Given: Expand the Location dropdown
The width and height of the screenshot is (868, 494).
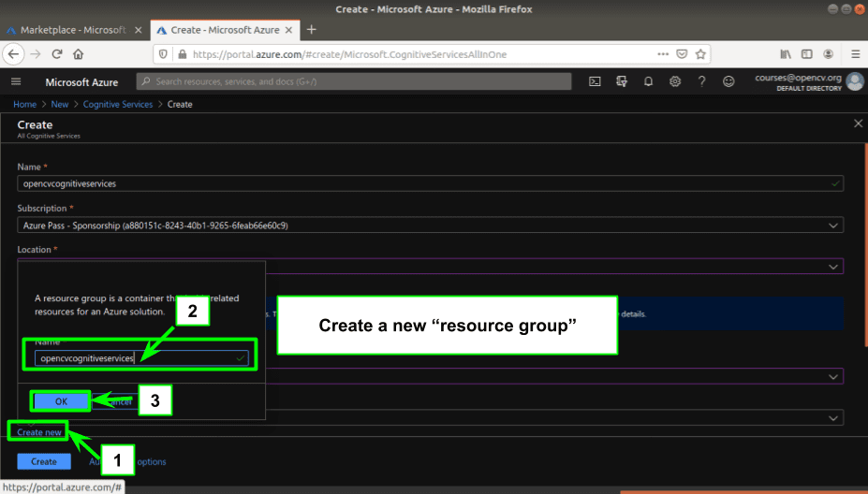Looking at the screenshot, I should point(832,267).
